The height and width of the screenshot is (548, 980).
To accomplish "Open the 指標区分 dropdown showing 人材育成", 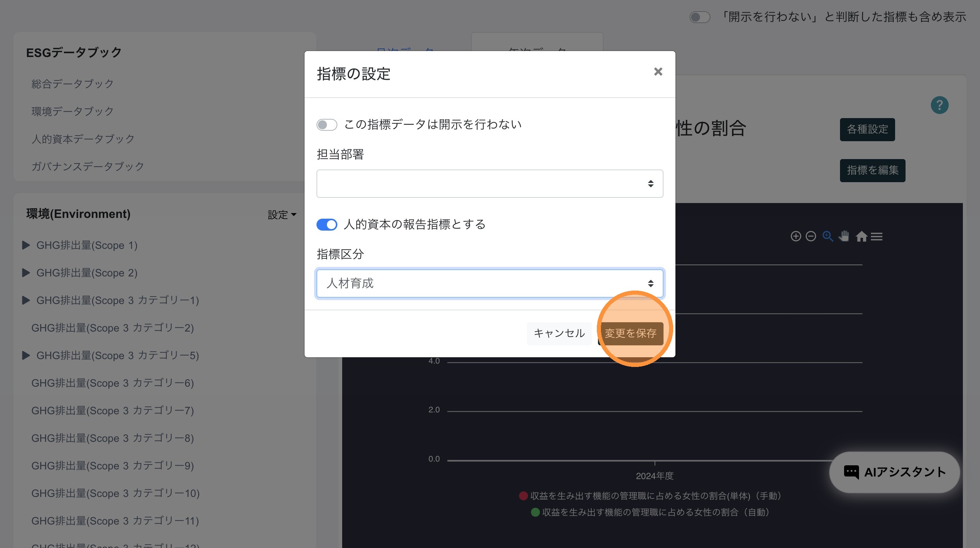I will pyautogui.click(x=490, y=283).
